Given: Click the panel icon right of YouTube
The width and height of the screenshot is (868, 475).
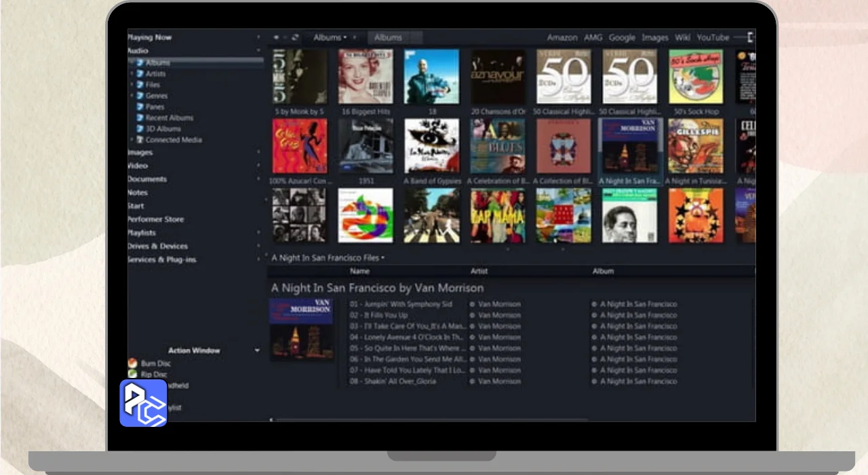Looking at the screenshot, I should (x=750, y=37).
